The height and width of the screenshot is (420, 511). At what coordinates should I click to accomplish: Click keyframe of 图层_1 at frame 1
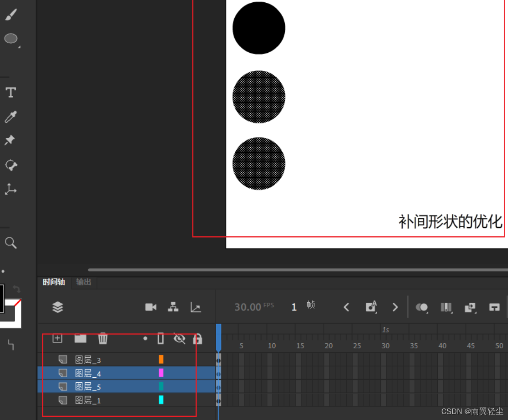coord(219,400)
